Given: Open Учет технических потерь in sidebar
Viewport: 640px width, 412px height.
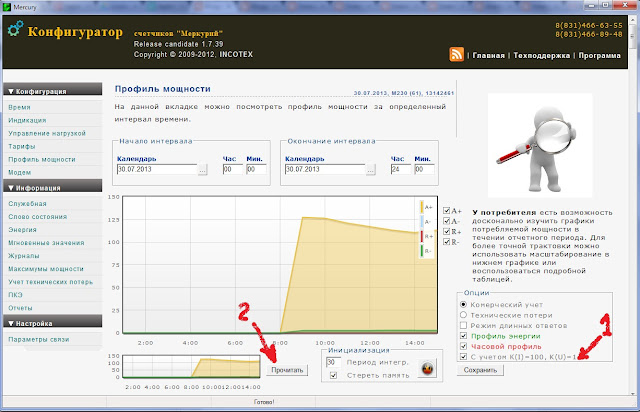Looking at the screenshot, I should point(51,282).
